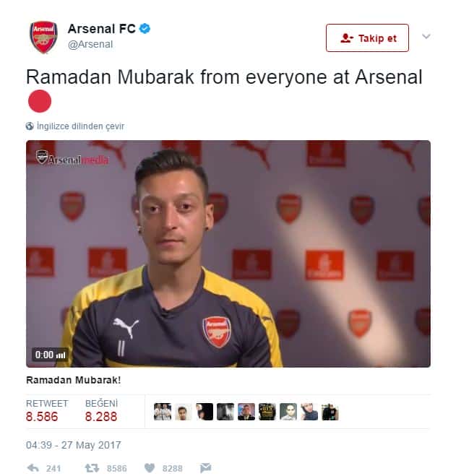The height and width of the screenshot is (476, 456).
Task: Follow Arsenal with the Takip et button
Action: (x=367, y=38)
